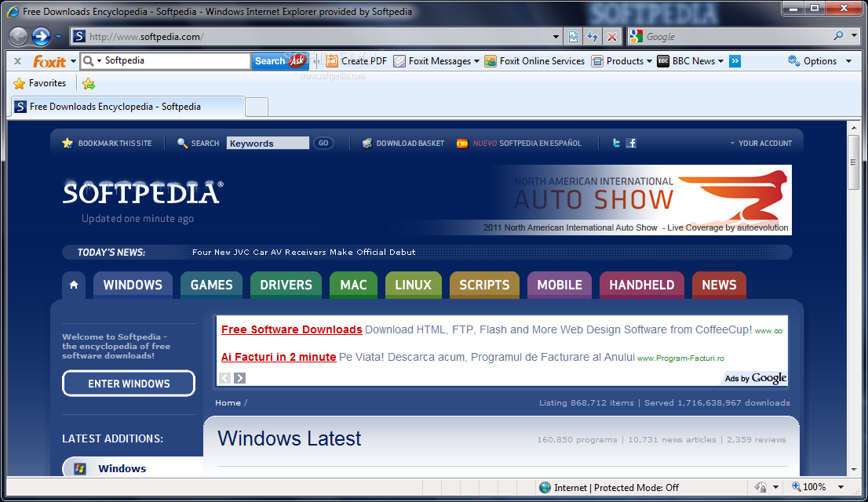Open Favorites star button

tap(39, 84)
